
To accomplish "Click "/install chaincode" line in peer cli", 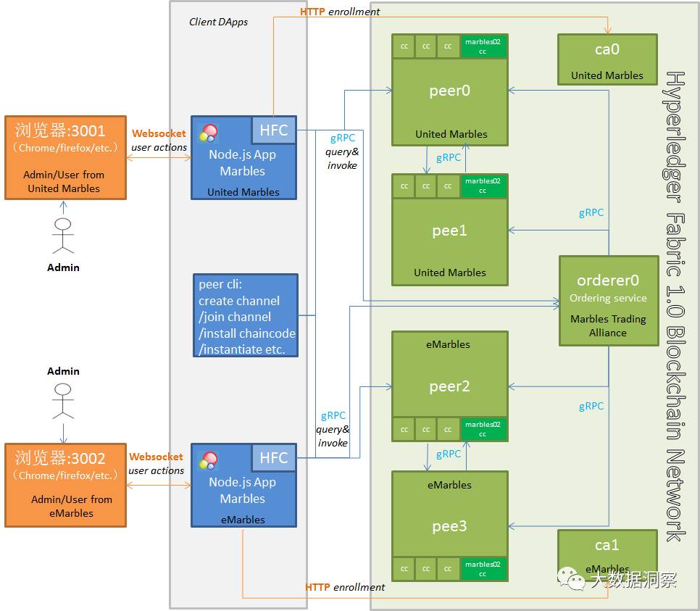I will coord(247,333).
